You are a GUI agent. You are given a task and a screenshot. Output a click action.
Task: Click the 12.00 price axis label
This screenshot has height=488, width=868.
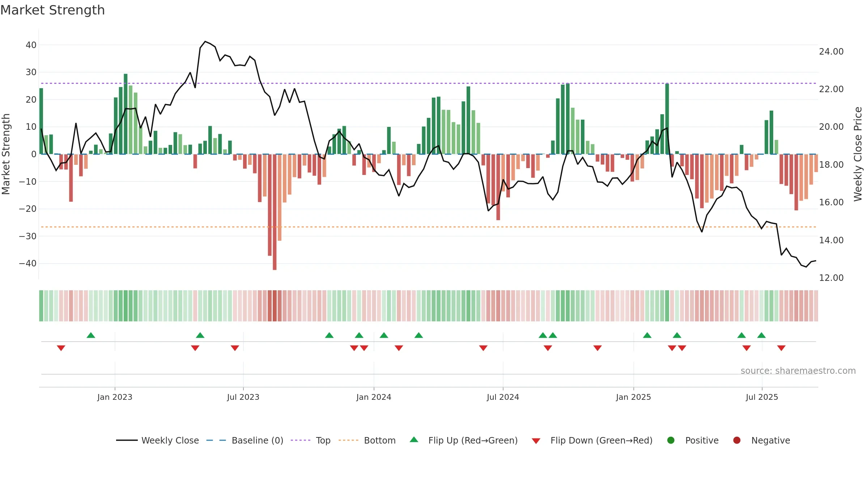coord(831,278)
